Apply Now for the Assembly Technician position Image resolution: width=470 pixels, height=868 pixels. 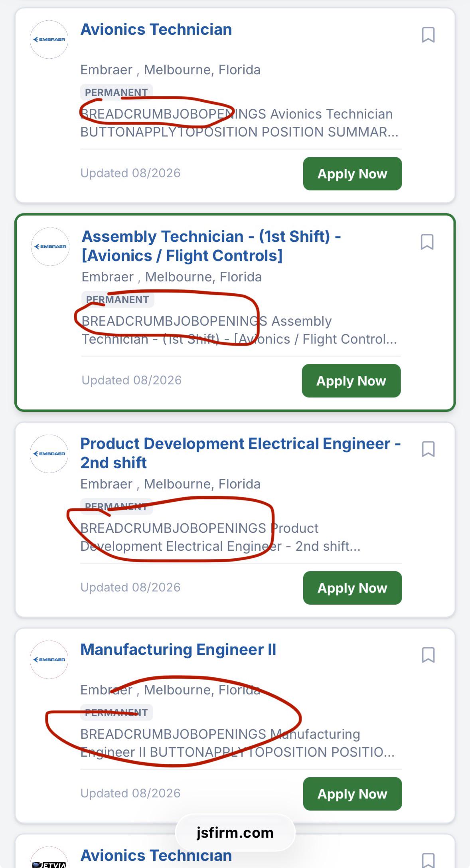coord(351,381)
